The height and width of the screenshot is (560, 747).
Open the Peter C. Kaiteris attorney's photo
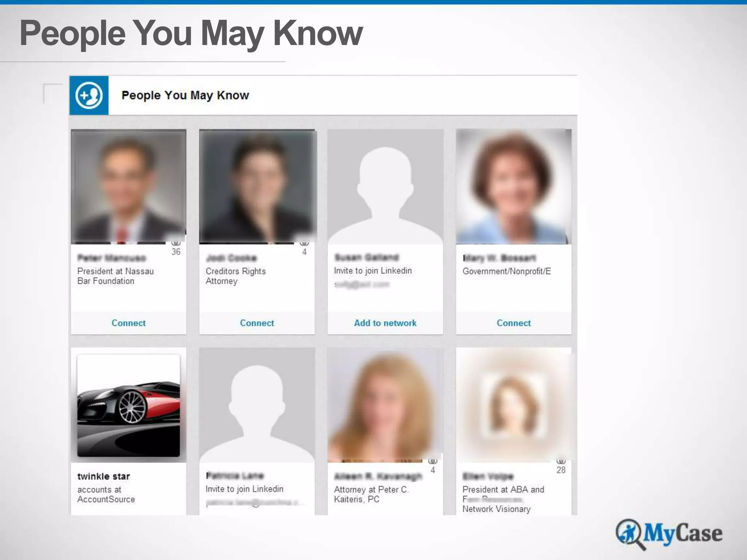click(385, 405)
